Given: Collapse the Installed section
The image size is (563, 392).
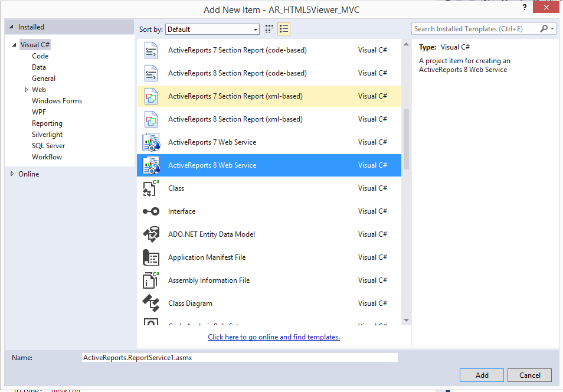Looking at the screenshot, I should point(11,27).
